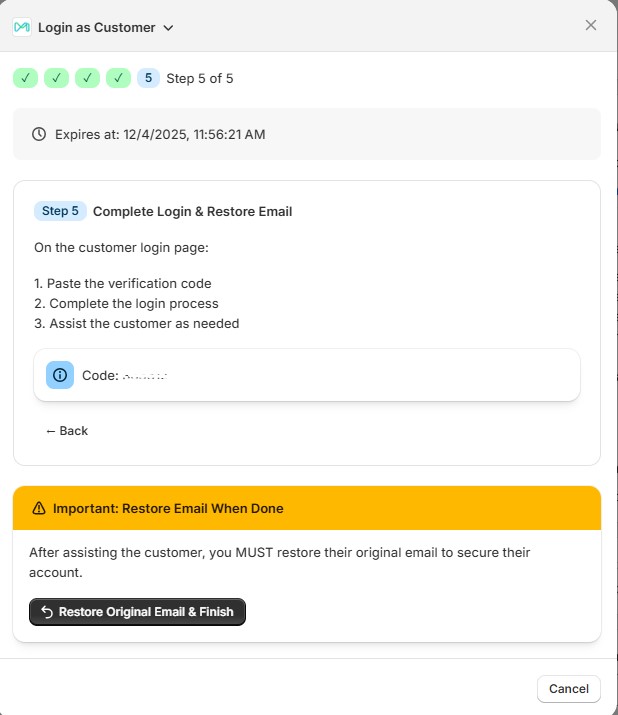
Task: Select the second completed step checkmark
Action: tap(56, 78)
